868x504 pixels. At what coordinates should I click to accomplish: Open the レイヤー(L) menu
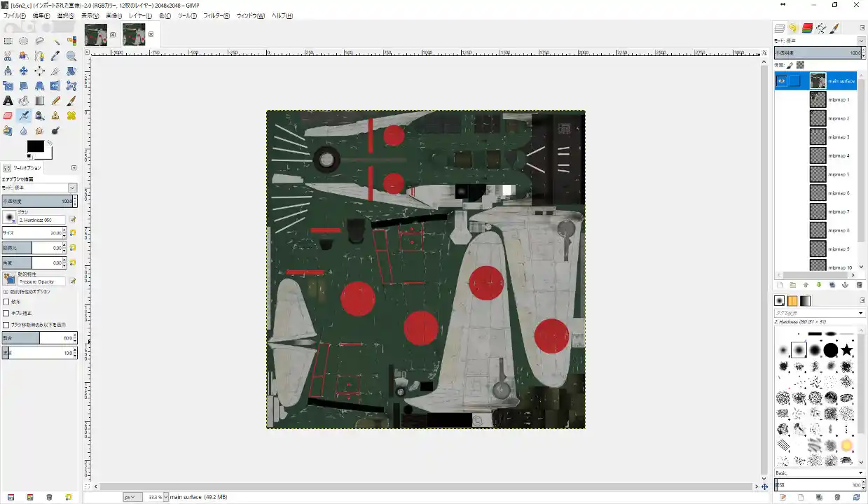(140, 15)
